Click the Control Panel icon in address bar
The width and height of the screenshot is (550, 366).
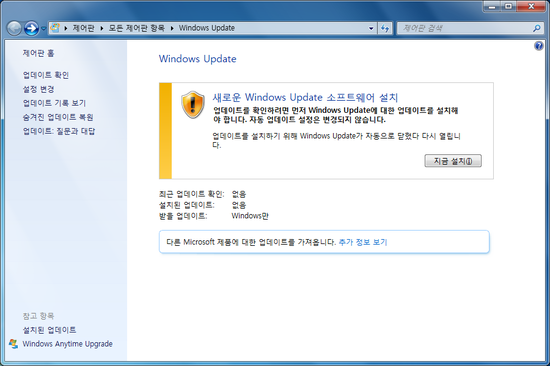[55, 28]
